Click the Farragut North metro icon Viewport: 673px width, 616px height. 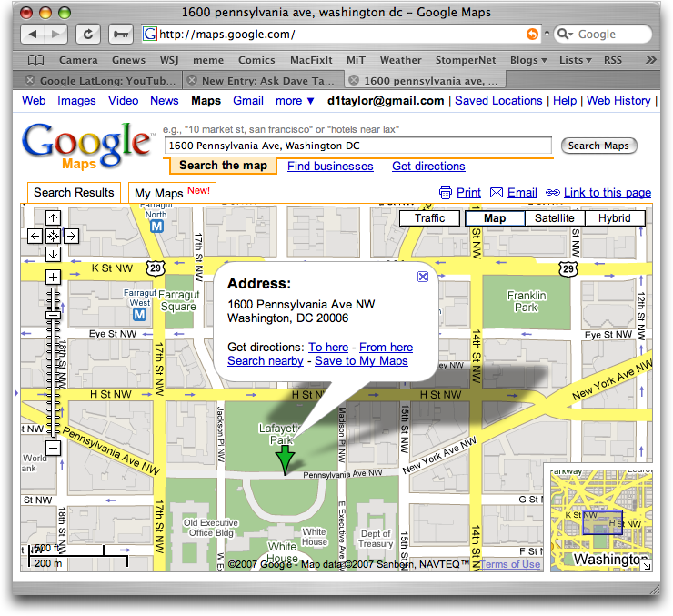click(x=156, y=227)
